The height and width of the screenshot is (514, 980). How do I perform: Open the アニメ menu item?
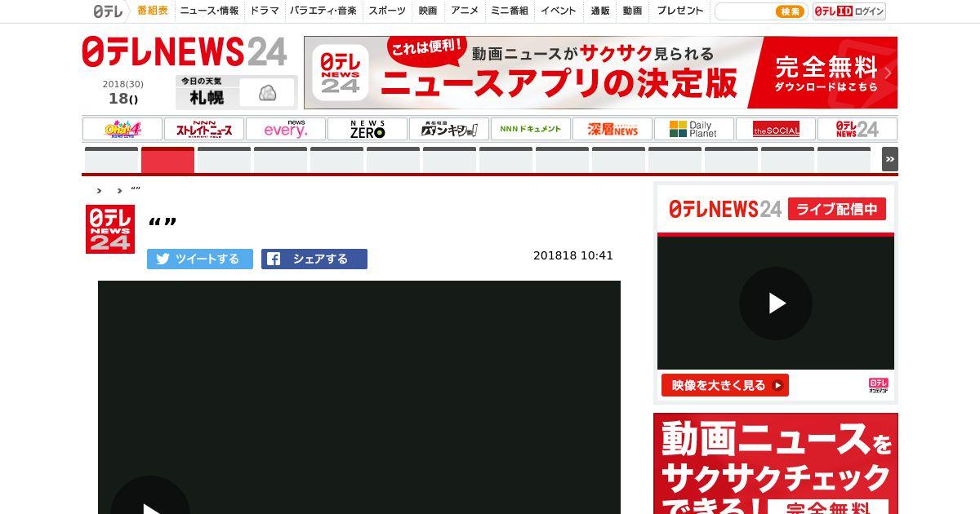point(465,11)
